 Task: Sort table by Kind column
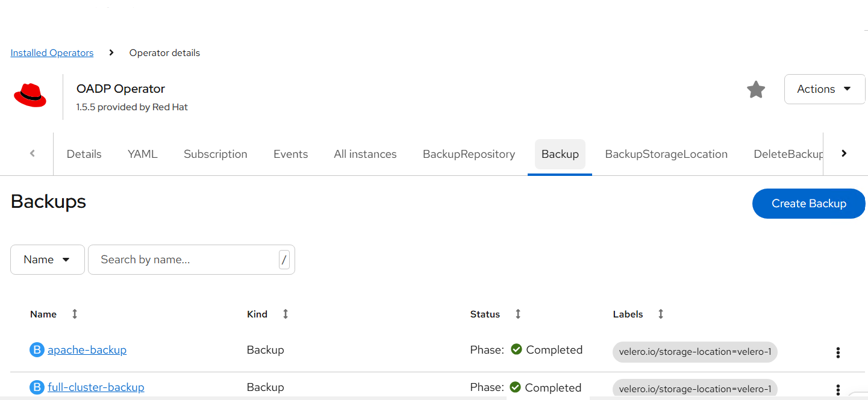pos(286,314)
